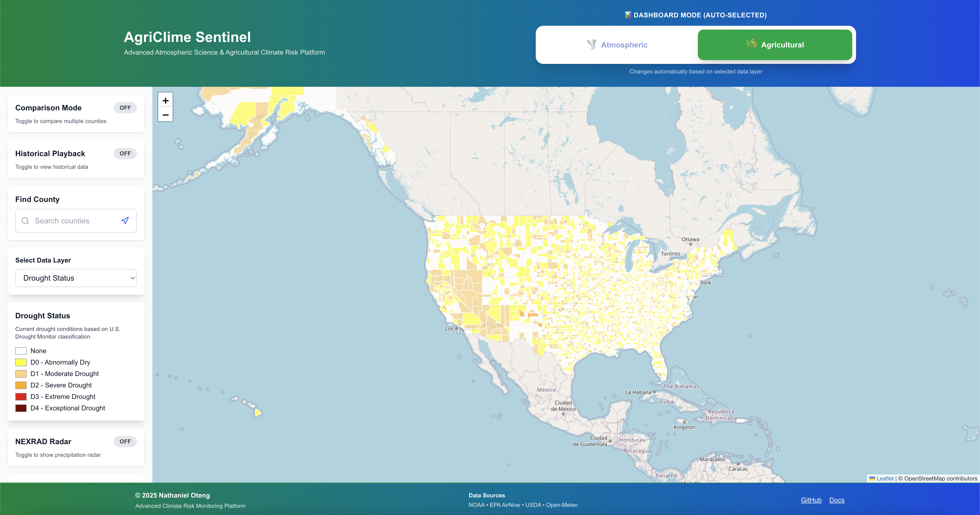Switch to Agricultural mode
This screenshot has width=980, height=515.
click(775, 45)
